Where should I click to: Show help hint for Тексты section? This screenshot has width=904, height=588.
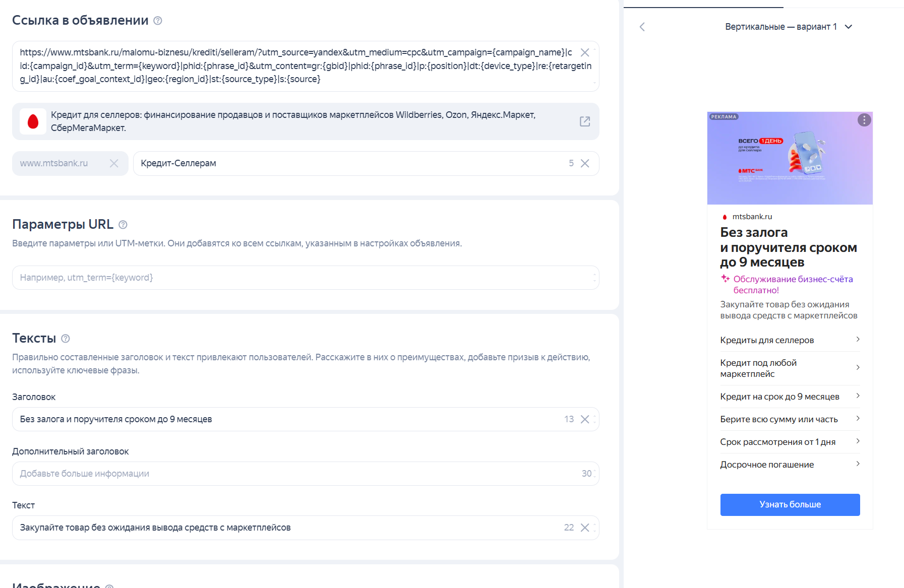tap(66, 339)
